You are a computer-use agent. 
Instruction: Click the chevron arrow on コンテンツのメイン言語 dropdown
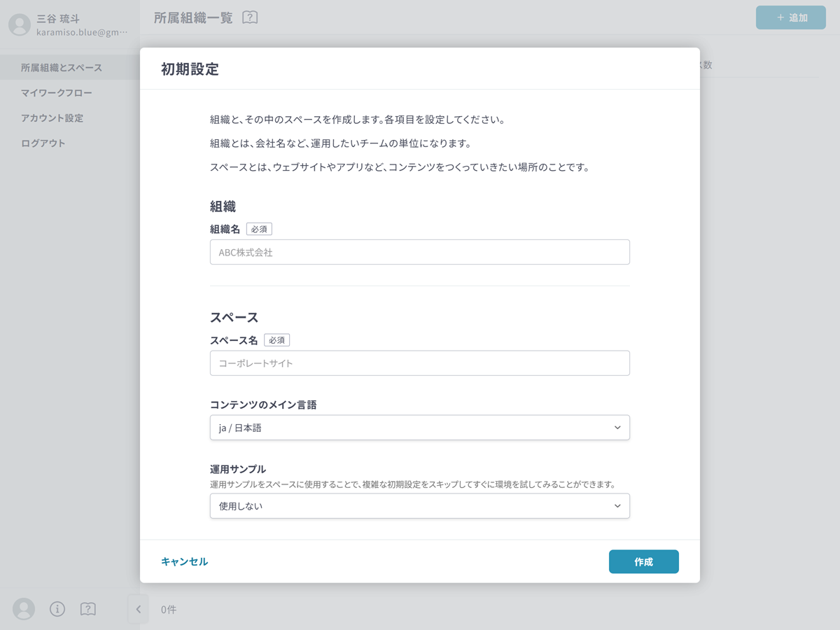tap(617, 428)
